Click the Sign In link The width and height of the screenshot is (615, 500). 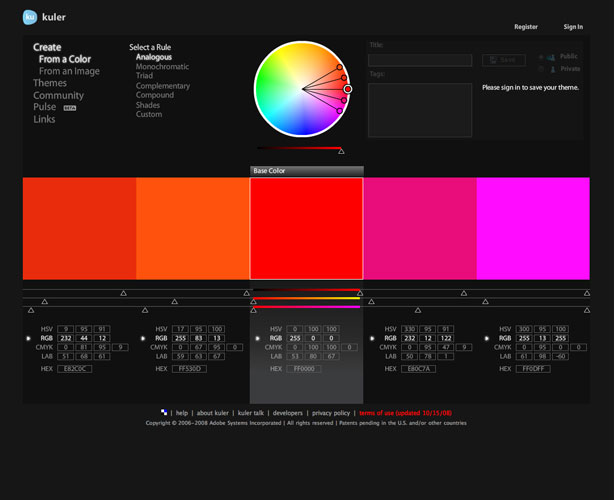[573, 27]
